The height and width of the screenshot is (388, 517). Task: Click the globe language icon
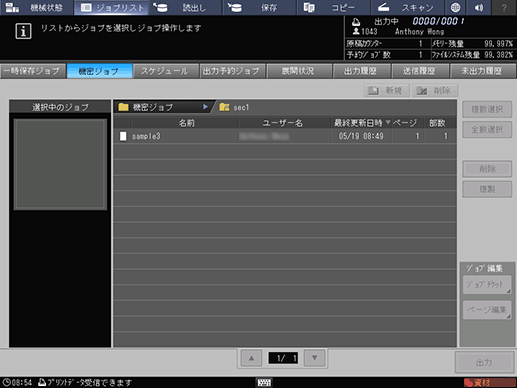(455, 7)
